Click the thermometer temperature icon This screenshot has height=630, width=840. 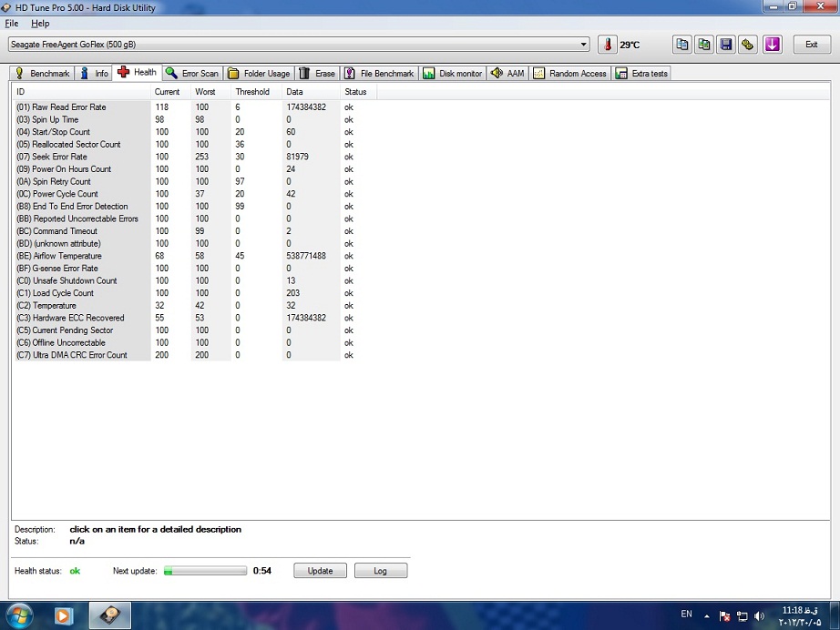pyautogui.click(x=608, y=45)
